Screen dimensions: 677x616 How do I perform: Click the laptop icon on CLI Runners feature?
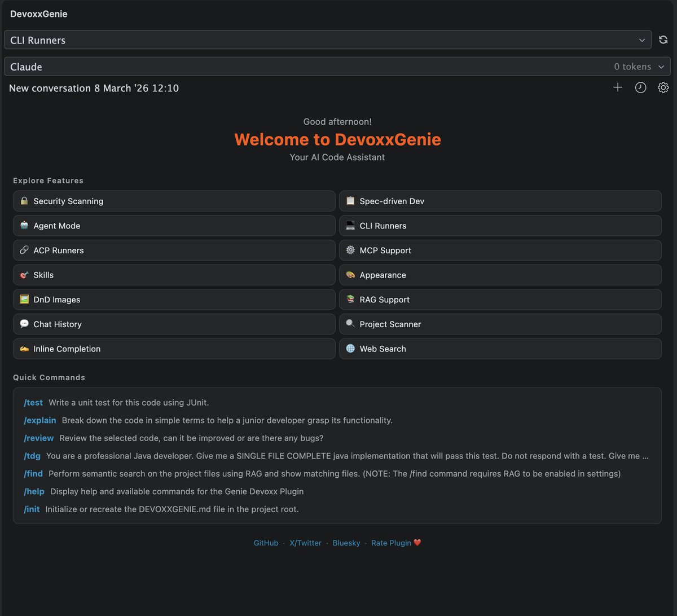[350, 226]
